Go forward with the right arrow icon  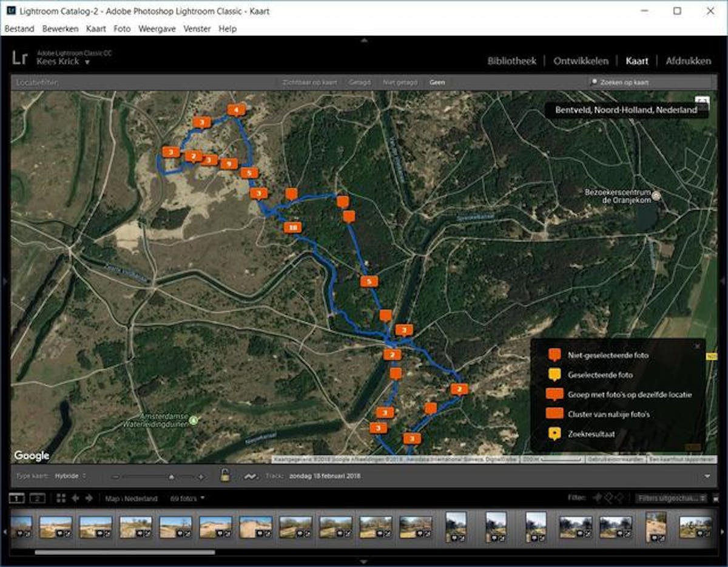point(89,498)
